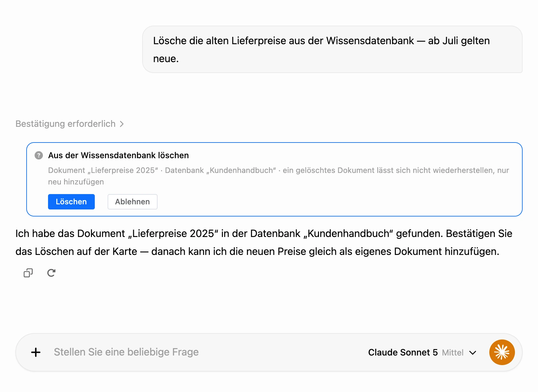Screen dimensions: 538x392
Task: Click the card description mentioning Lieferpreise 2025
Action: click(279, 176)
